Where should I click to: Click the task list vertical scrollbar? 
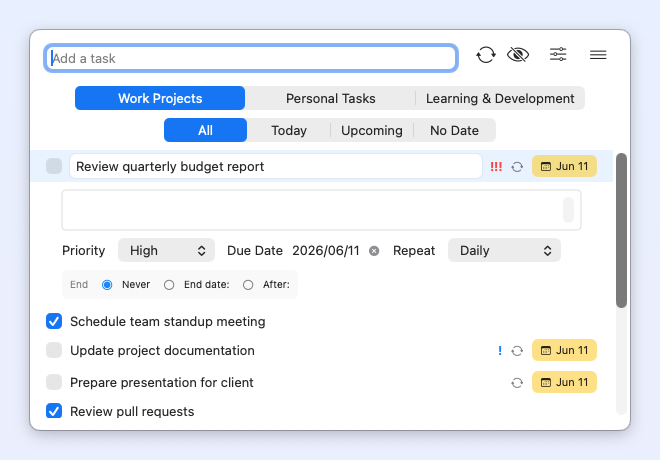(621, 230)
